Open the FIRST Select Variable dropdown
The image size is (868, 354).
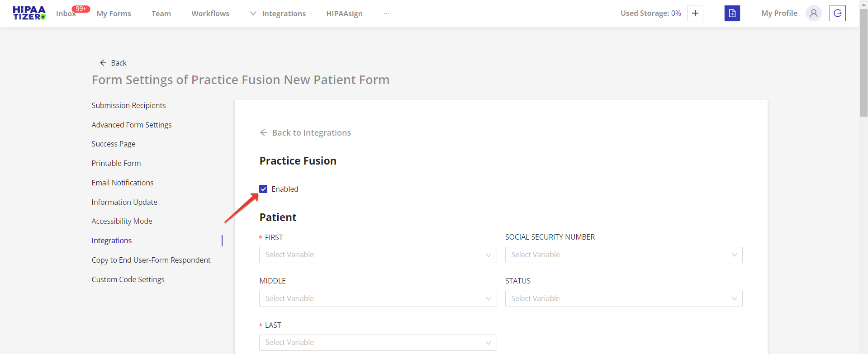pos(378,255)
